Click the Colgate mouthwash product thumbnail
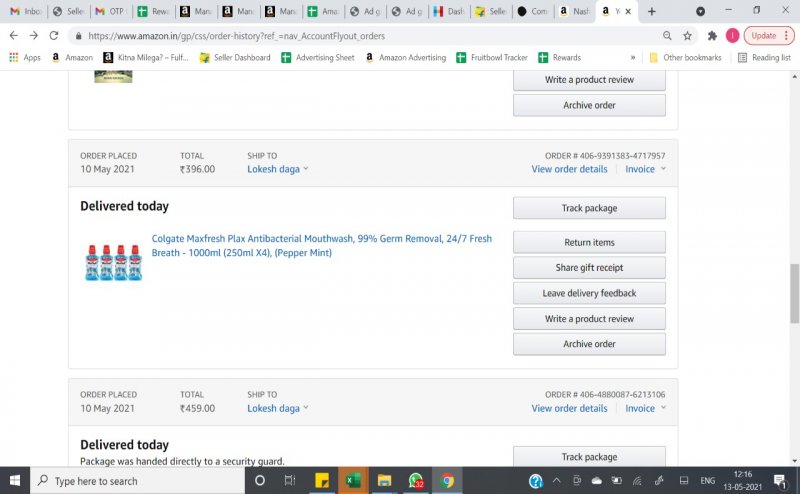Viewport: 800px width, 494px height. [x=113, y=260]
